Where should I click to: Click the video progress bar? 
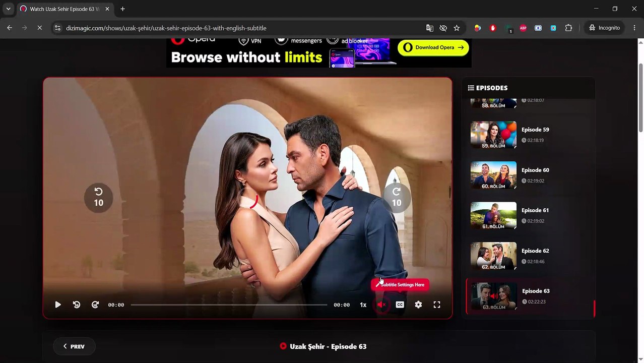(229, 305)
